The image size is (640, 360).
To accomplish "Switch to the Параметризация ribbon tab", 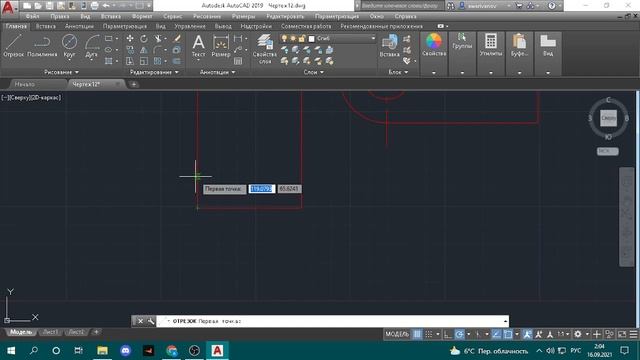I will (x=124, y=26).
